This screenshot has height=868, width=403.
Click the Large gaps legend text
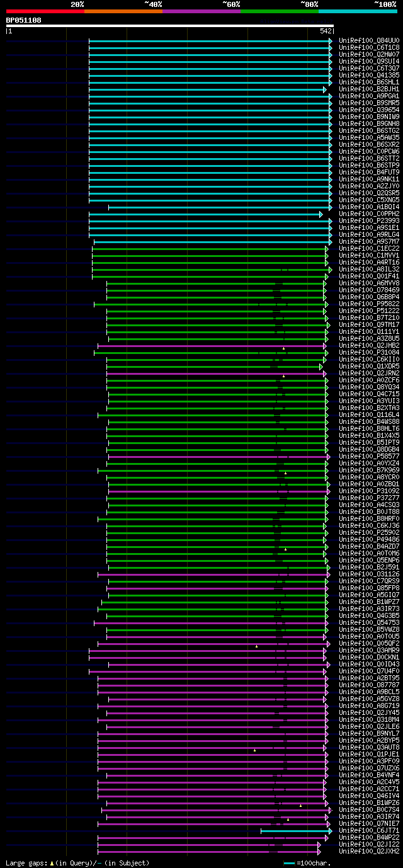click(x=77, y=863)
